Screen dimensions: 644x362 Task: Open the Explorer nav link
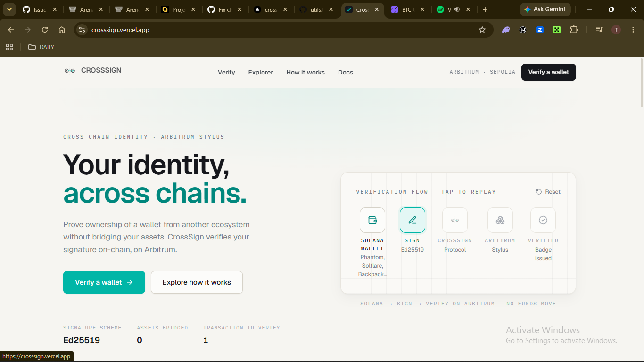pyautogui.click(x=261, y=72)
